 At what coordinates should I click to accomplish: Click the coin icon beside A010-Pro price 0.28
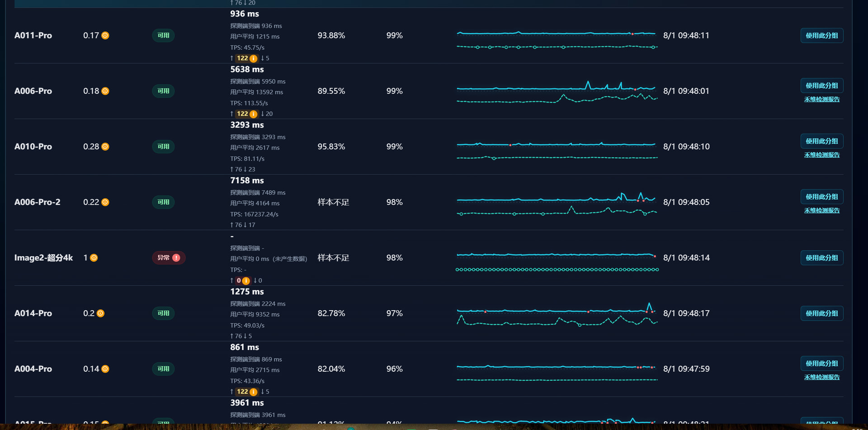[105, 146]
